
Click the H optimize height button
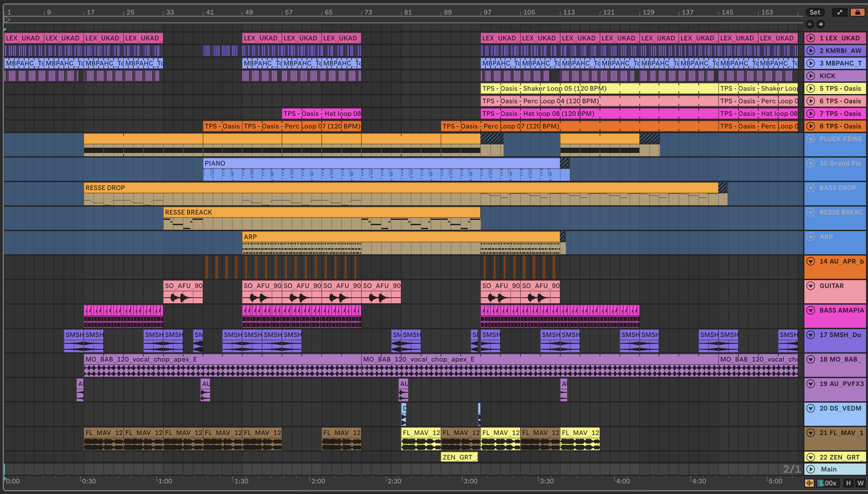(x=848, y=483)
